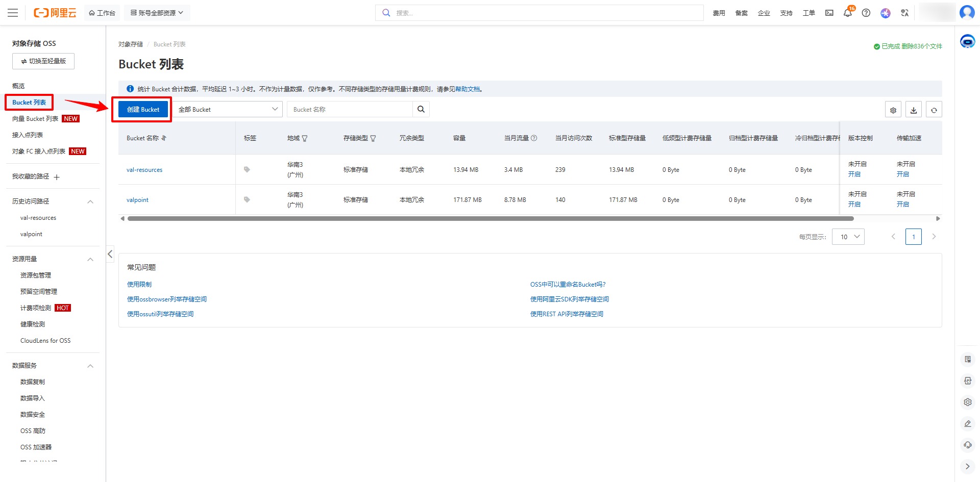Click the 创建 Bucket button
This screenshot has height=482, width=980.
143,109
